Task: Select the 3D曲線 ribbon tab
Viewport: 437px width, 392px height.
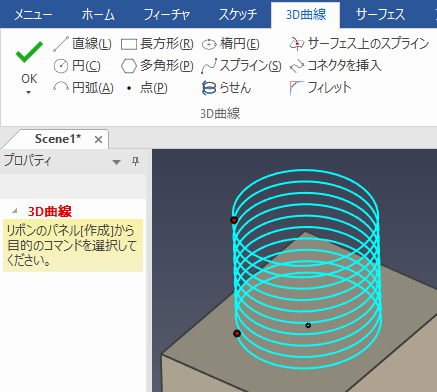Action: tap(306, 15)
